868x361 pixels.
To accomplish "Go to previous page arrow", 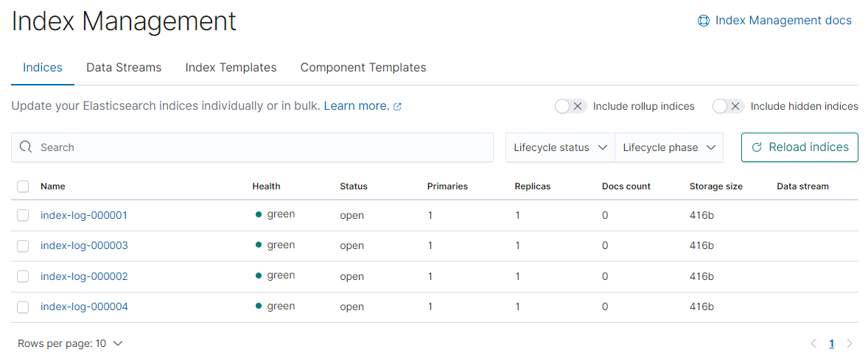I will (813, 344).
